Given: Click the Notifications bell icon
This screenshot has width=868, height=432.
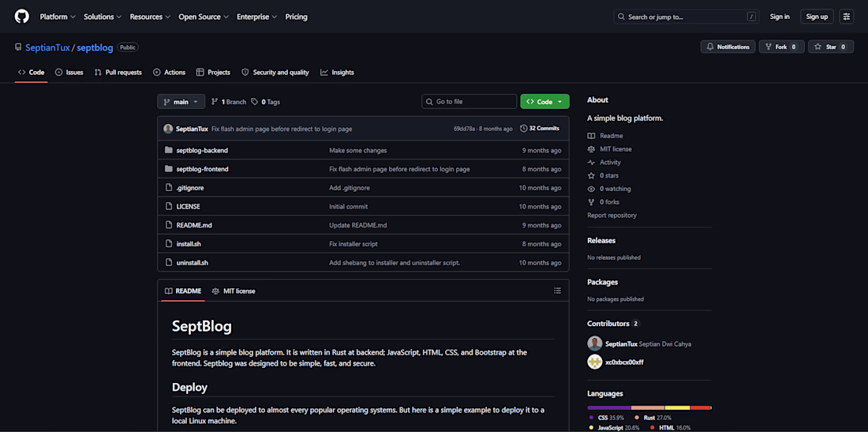Looking at the screenshot, I should [710, 47].
